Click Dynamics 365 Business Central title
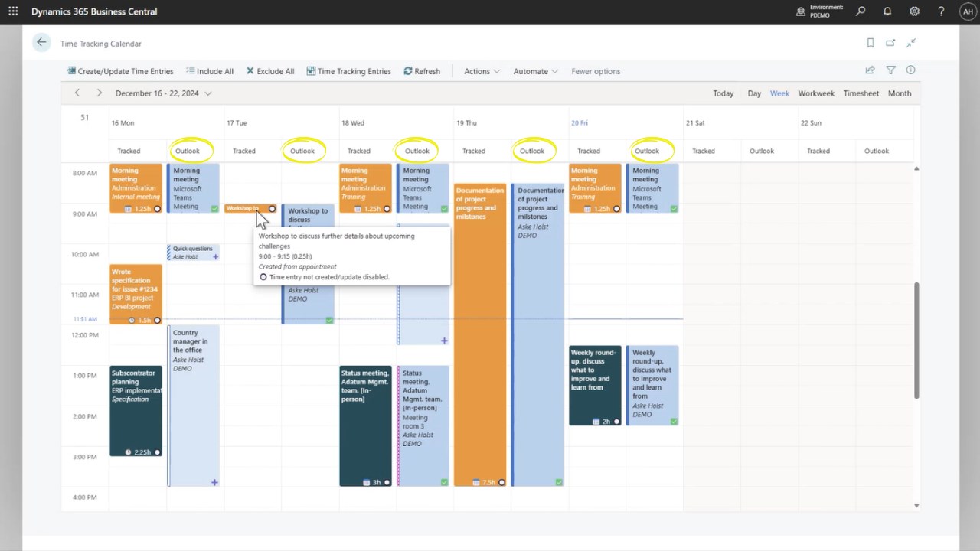 [x=94, y=11]
